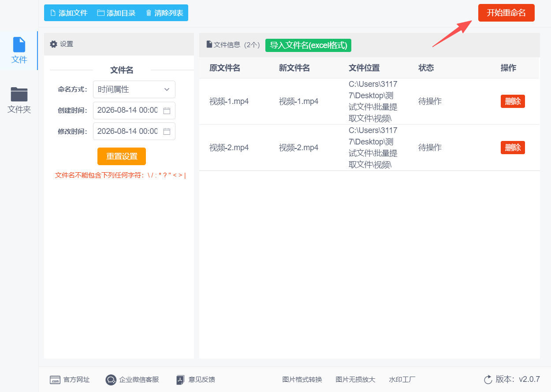Open the 水印工厂 link
The width and height of the screenshot is (551, 392).
(402, 380)
